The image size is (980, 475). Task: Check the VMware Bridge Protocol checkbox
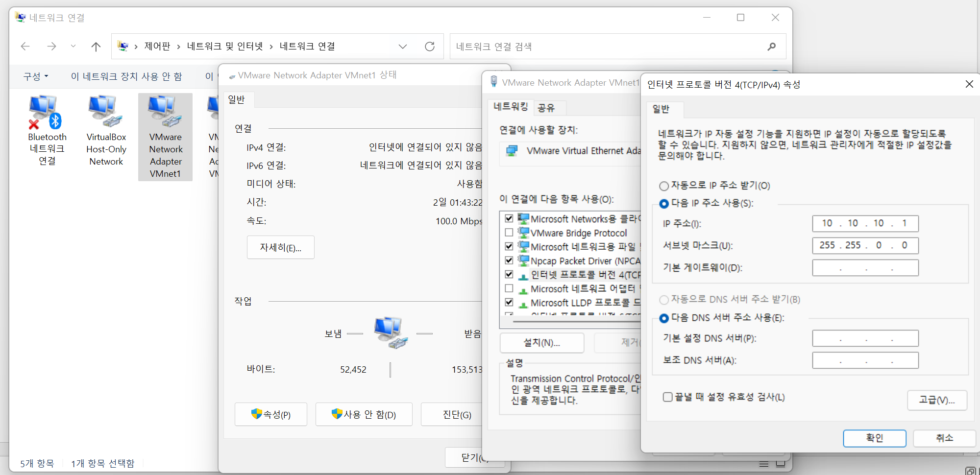coord(509,233)
